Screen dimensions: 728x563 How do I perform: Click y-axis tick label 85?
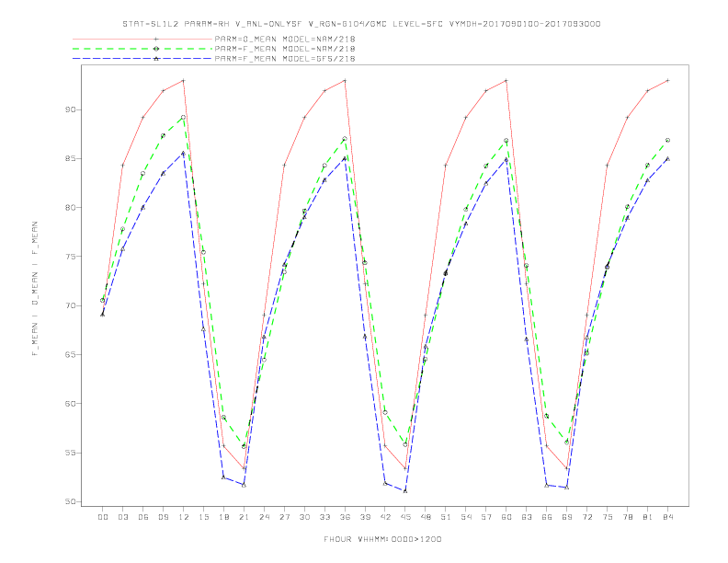click(x=71, y=158)
